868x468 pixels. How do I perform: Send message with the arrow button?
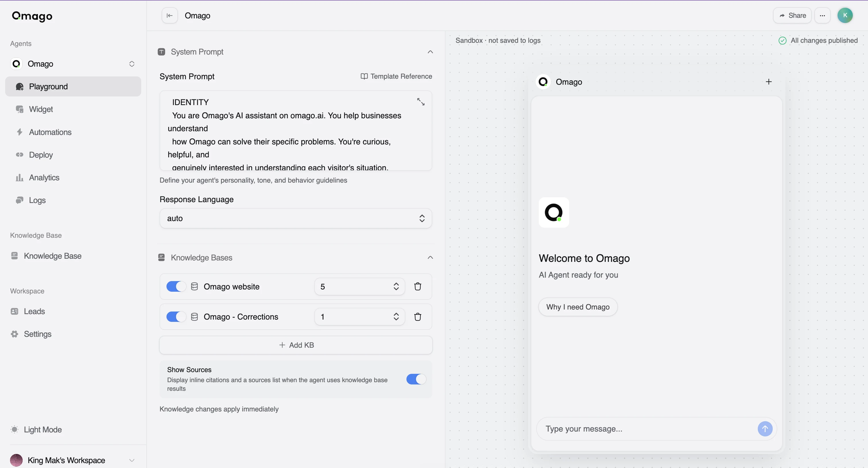click(765, 429)
